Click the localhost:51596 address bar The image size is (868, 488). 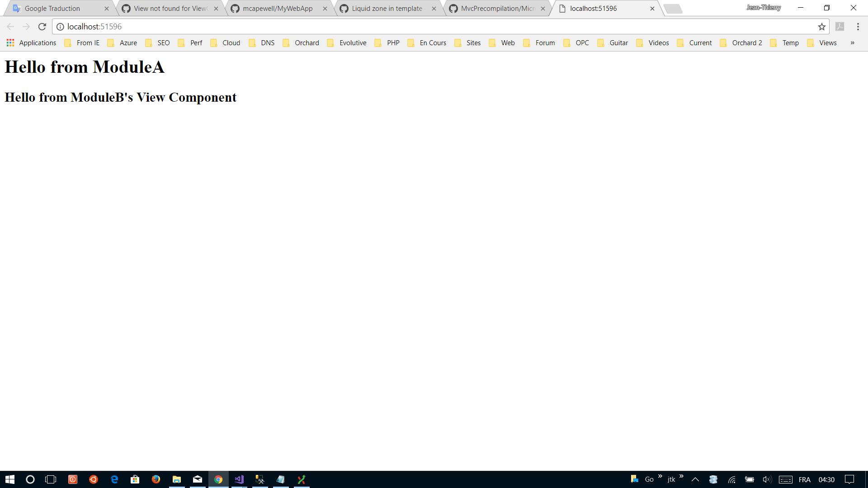click(x=407, y=27)
